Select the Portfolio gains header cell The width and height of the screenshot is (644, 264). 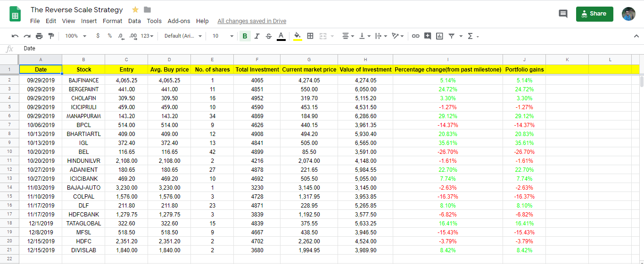point(524,70)
